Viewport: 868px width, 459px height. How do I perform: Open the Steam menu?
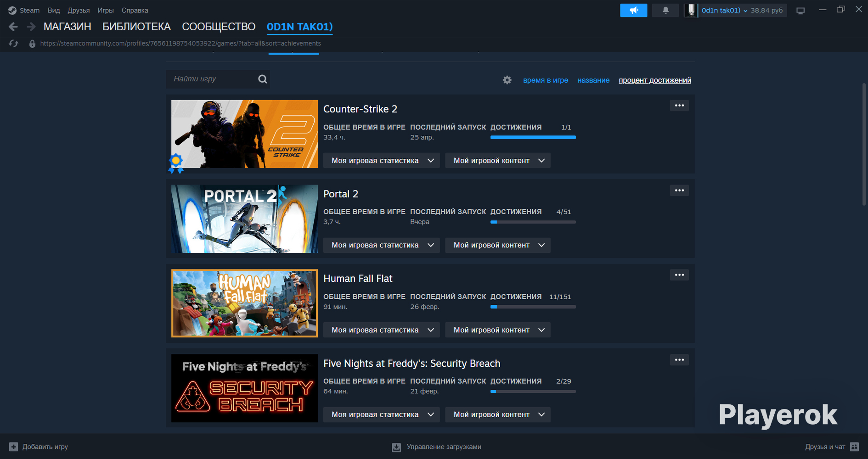coord(29,10)
